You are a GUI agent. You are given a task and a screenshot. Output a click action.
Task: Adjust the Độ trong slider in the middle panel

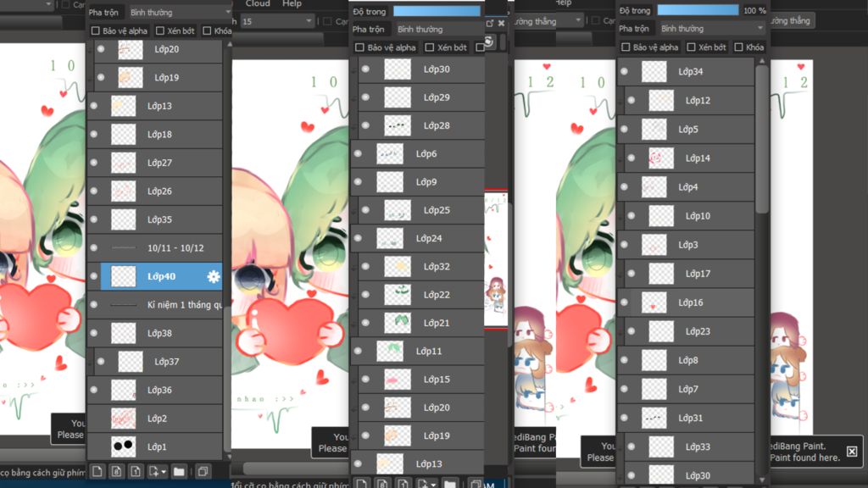pos(437,11)
